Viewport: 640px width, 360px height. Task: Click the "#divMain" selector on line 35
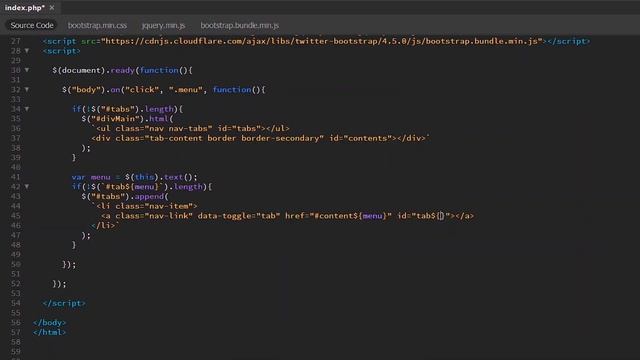pyautogui.click(x=117, y=119)
